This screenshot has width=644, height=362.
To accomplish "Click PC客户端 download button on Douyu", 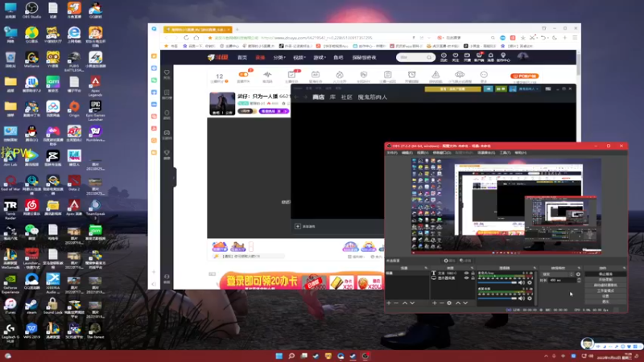I will 525,76.
